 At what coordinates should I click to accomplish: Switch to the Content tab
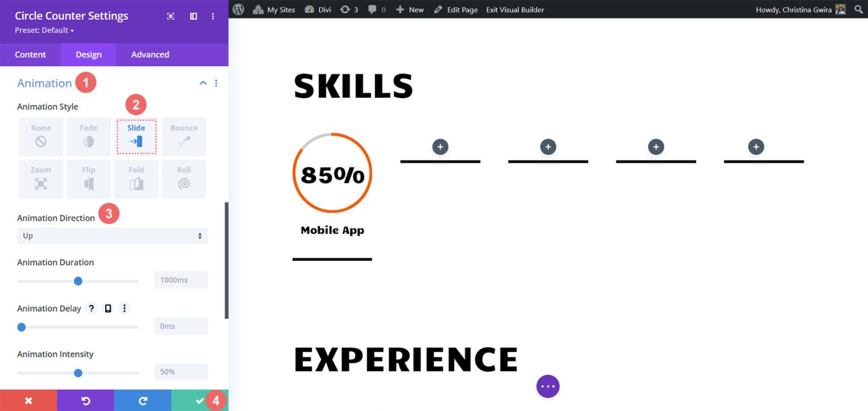pos(30,54)
